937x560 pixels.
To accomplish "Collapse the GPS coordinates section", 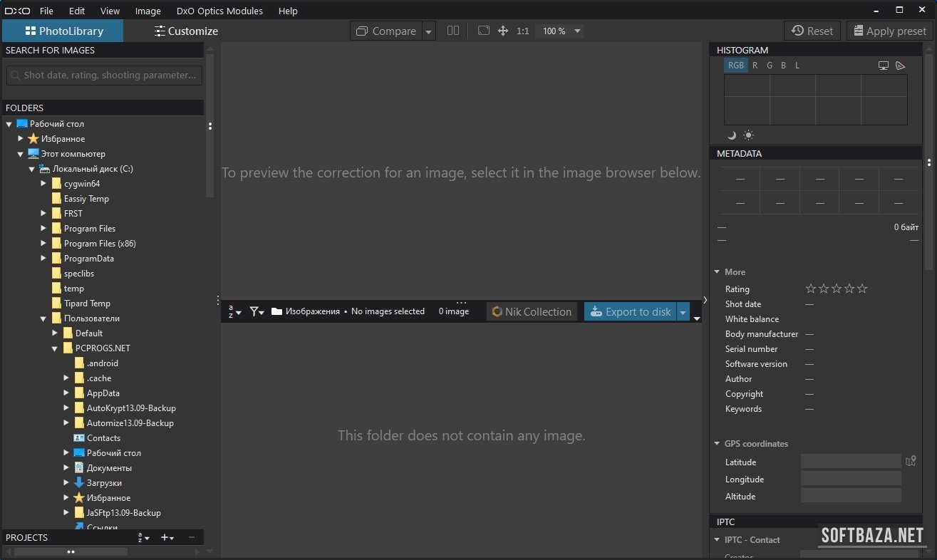I will pyautogui.click(x=718, y=444).
